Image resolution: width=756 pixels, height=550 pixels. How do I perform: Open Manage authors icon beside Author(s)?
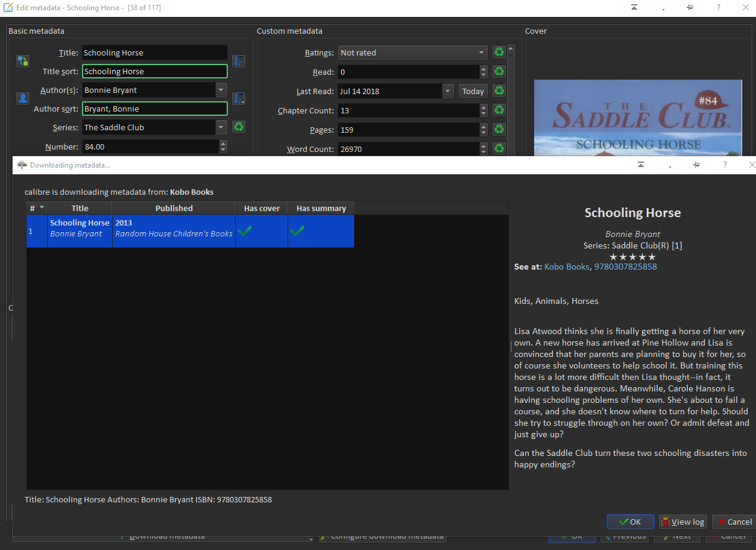coord(23,98)
